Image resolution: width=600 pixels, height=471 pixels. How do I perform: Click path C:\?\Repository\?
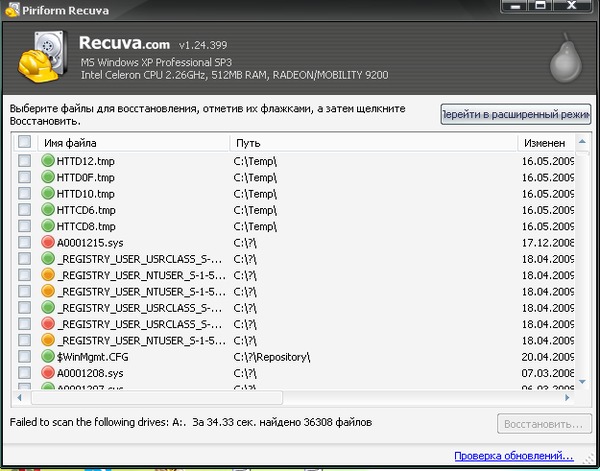coord(272,357)
